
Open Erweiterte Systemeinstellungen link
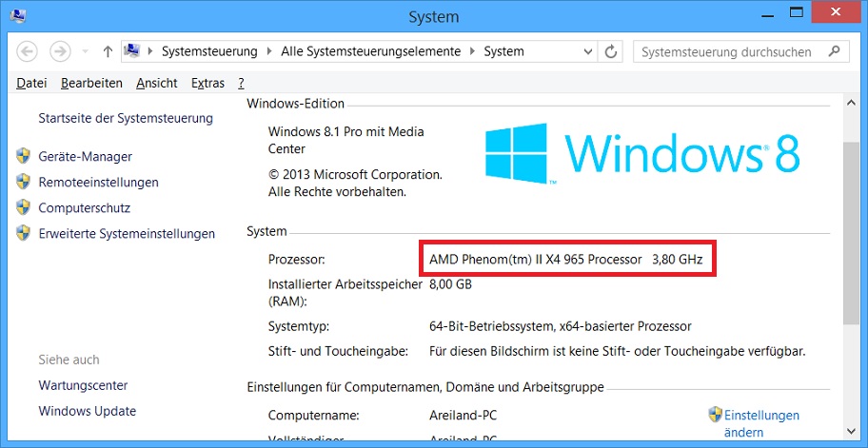127,233
